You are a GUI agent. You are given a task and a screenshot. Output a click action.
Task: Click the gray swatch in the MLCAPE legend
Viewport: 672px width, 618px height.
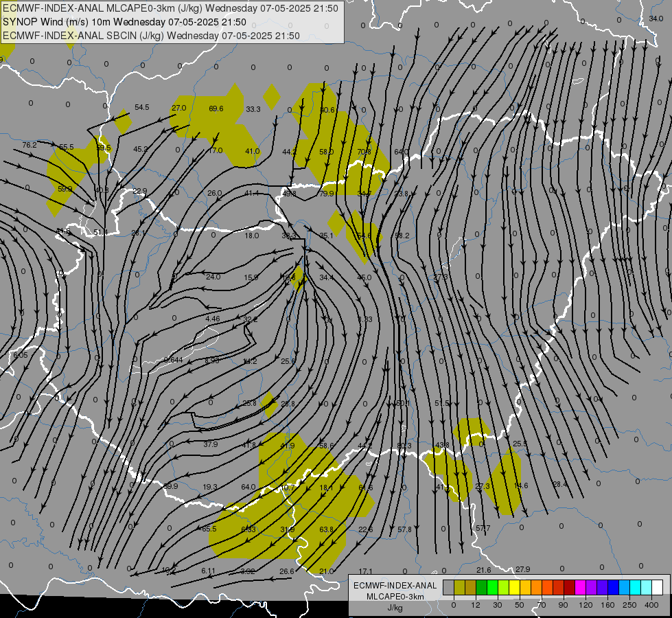(449, 587)
